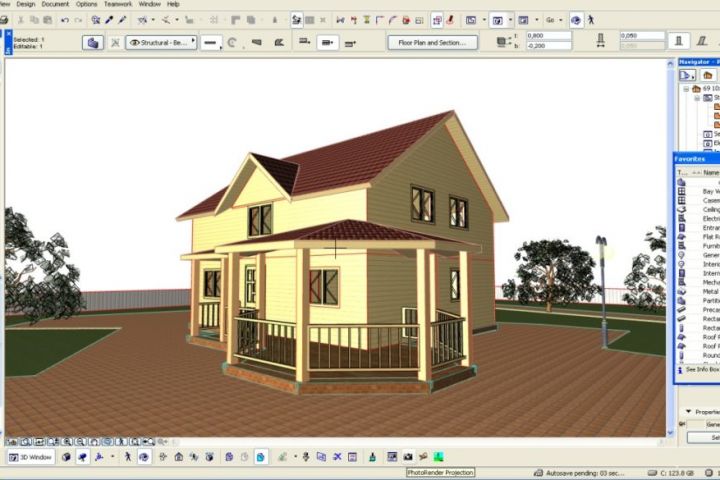Click the walking figure icon in top toolbar

[591, 20]
